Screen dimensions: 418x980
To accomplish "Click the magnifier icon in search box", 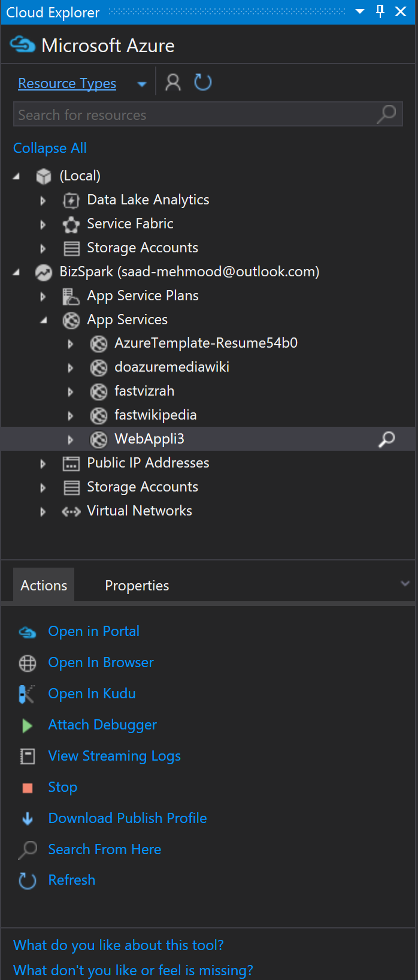I will pos(386,114).
